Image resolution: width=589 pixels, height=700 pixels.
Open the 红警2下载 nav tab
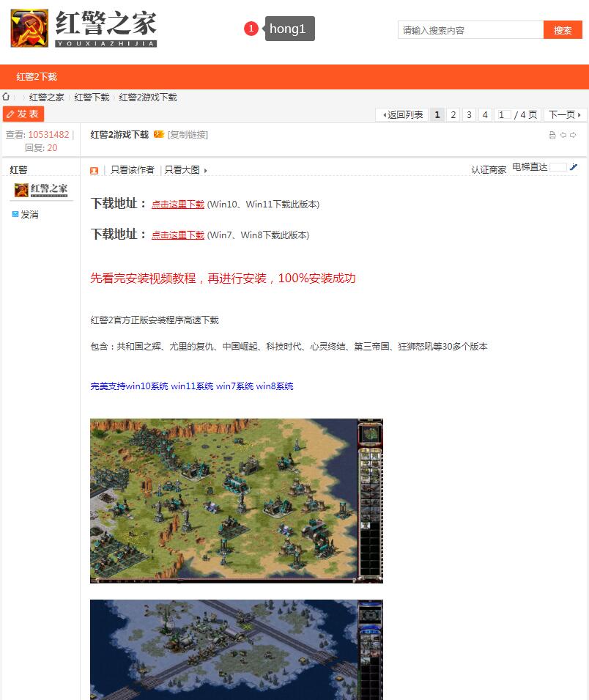[37, 77]
